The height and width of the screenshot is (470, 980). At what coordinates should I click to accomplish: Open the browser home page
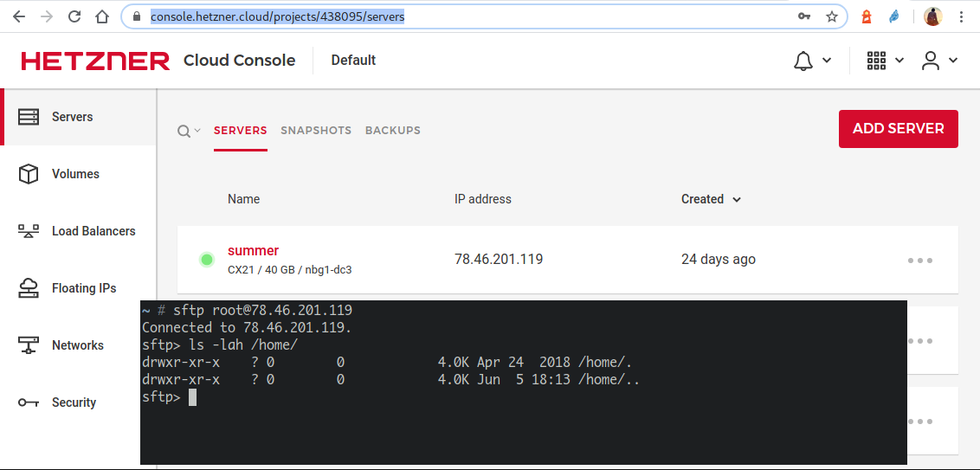tap(102, 16)
